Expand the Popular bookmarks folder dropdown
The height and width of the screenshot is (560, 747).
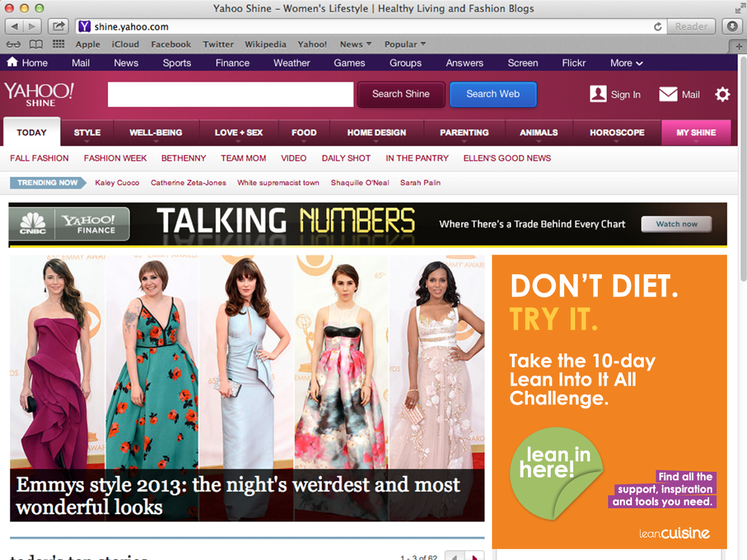pyautogui.click(x=405, y=44)
